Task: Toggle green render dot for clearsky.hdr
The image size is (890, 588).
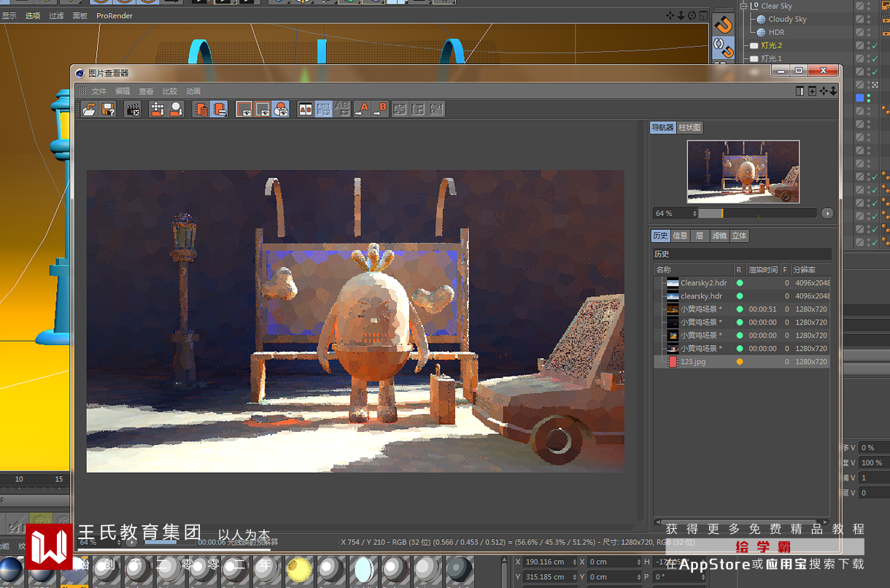Action: tap(740, 296)
